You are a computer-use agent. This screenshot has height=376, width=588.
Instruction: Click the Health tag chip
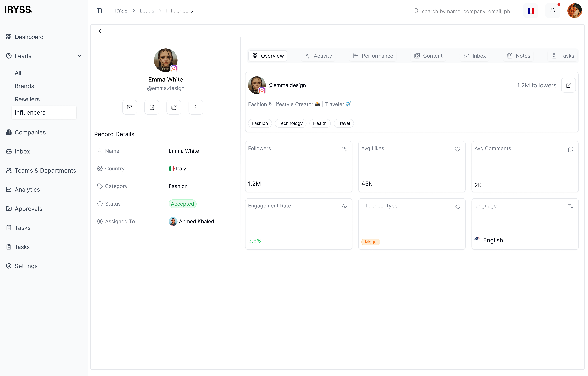pyautogui.click(x=320, y=123)
